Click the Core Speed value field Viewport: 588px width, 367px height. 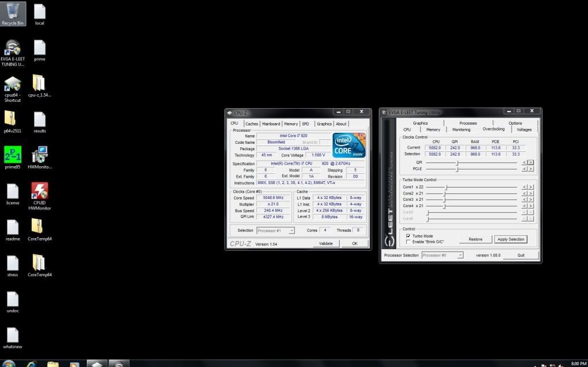(272, 198)
